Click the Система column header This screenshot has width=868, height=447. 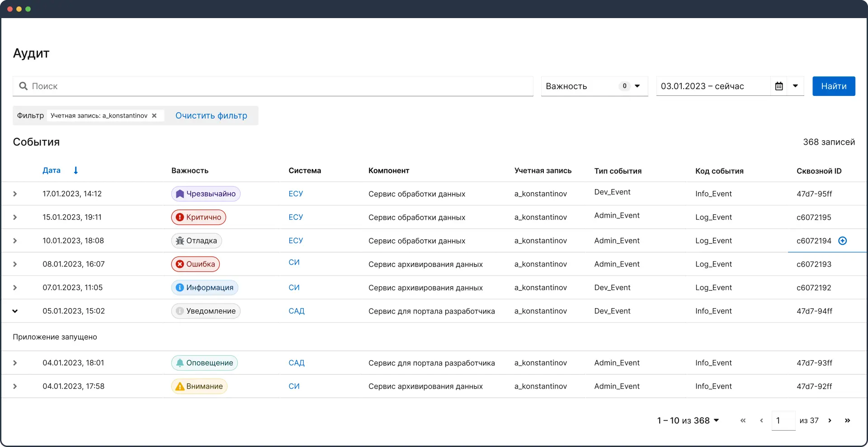305,171
